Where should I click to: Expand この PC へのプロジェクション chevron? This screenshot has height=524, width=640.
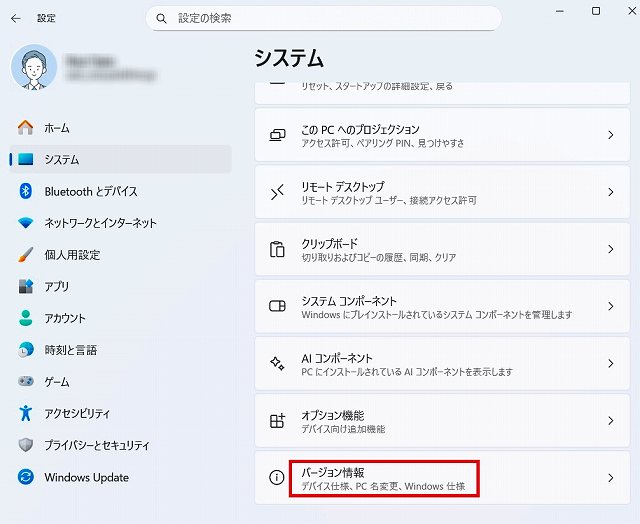pyautogui.click(x=610, y=136)
